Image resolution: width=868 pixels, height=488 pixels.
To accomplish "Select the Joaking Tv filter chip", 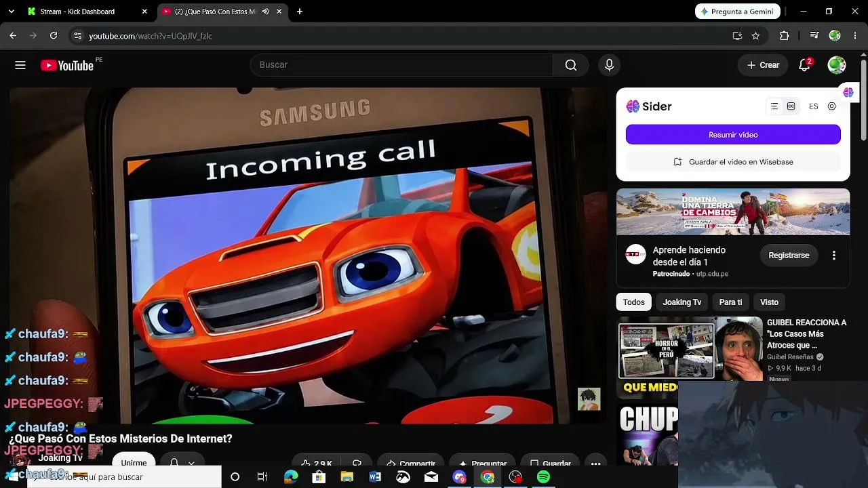I will (x=682, y=302).
